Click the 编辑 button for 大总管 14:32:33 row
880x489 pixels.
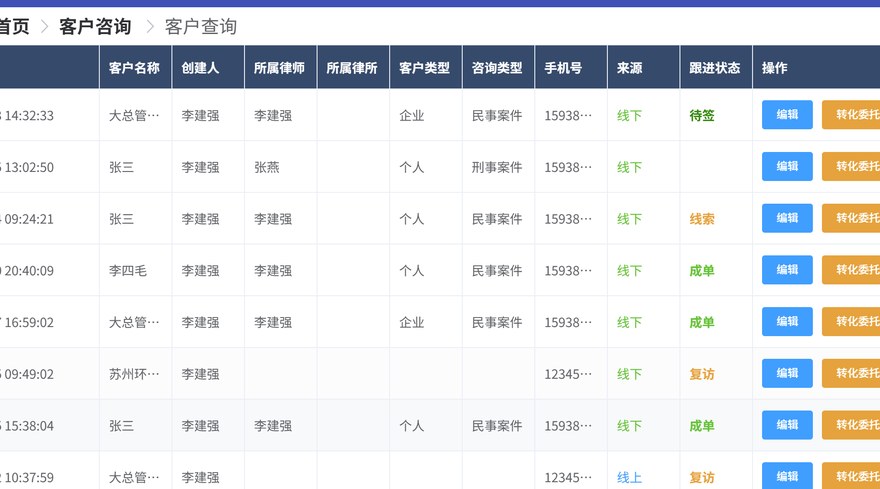point(787,115)
